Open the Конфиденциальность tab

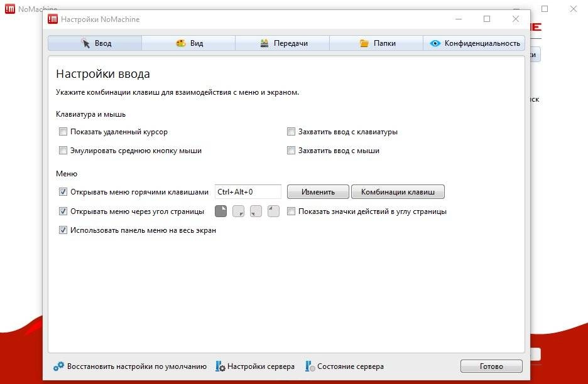[x=474, y=43]
